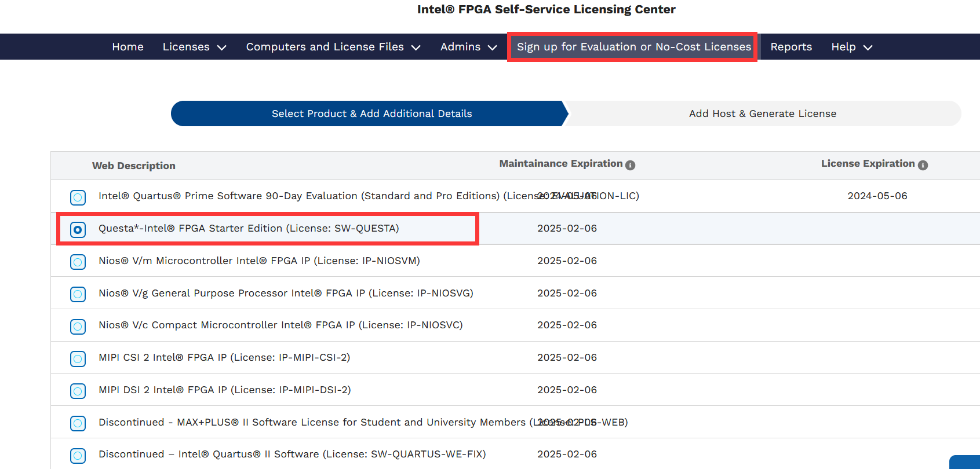Screen dimensions: 980x469
Task: Click License Expiration column header
Action: point(868,164)
